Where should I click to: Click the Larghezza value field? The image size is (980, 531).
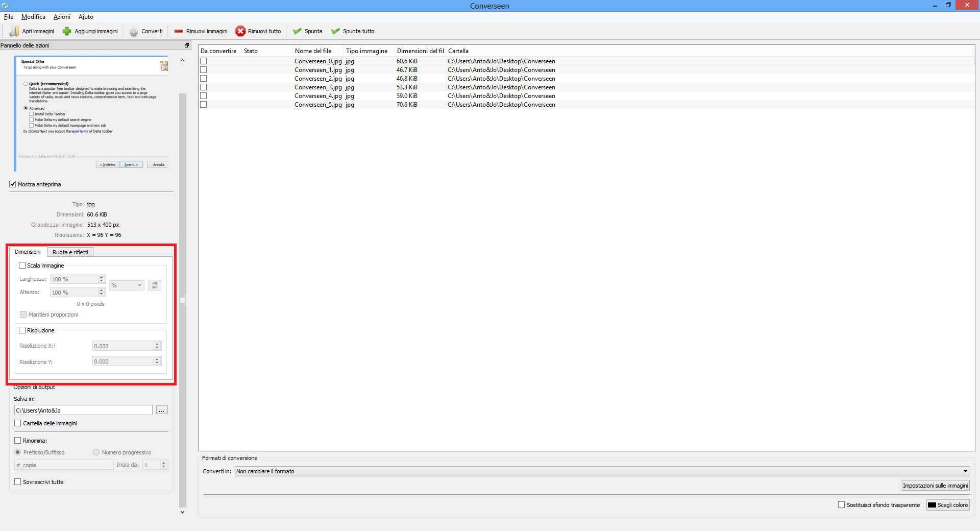(x=74, y=279)
